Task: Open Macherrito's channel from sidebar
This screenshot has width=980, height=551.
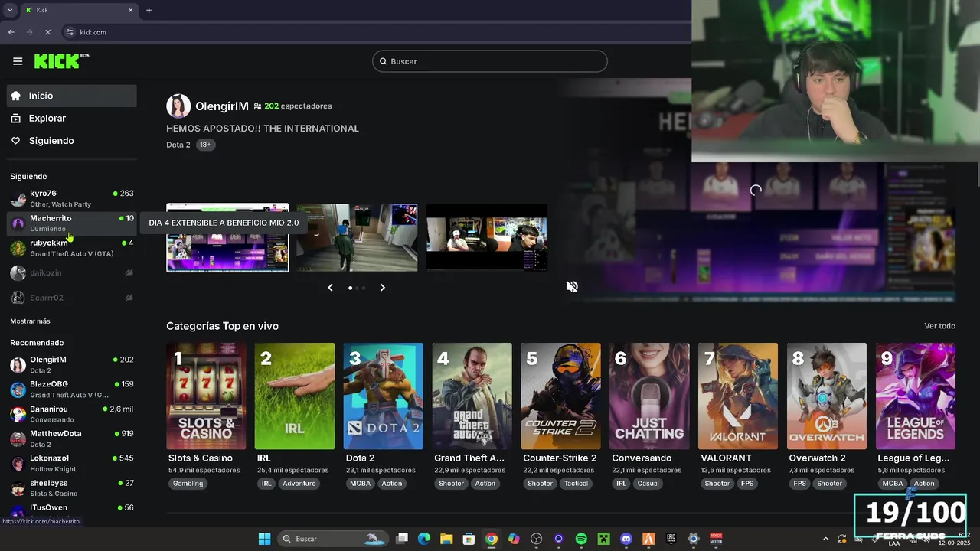Action: [72, 223]
